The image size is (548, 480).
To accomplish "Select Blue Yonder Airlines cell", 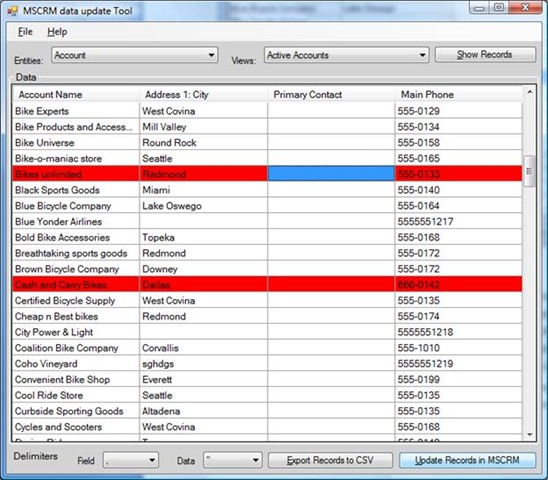I will [x=76, y=222].
